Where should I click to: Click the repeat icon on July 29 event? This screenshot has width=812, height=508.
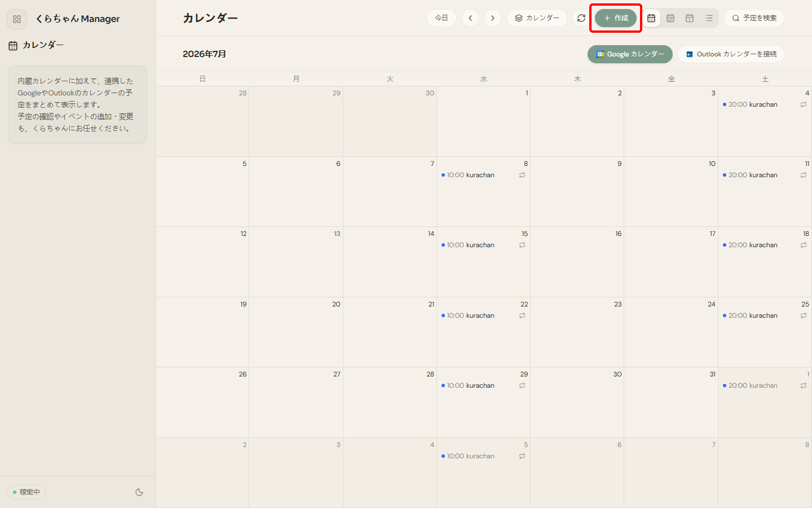(522, 386)
